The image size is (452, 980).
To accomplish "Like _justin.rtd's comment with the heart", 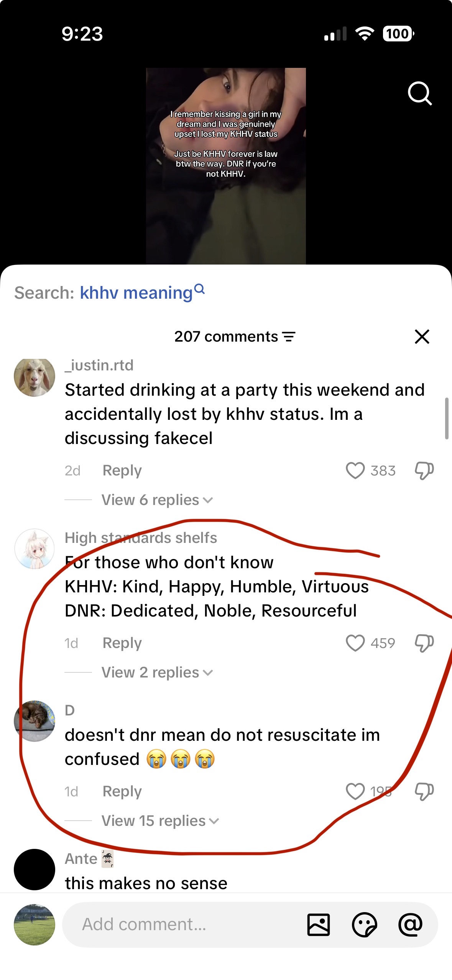I will (x=355, y=470).
